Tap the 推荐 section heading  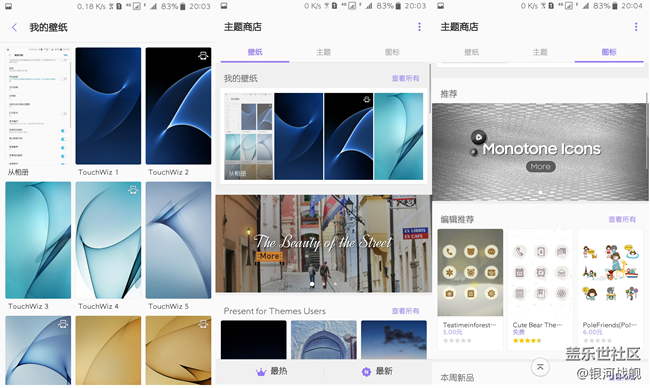tap(449, 94)
